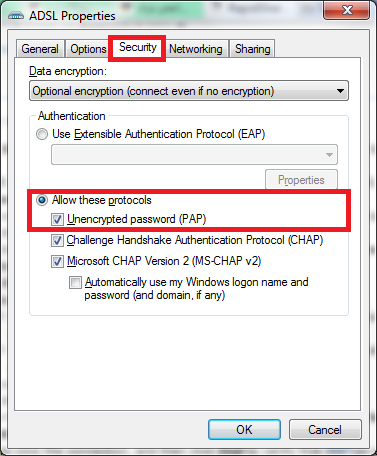Click the Cancel button

325,429
